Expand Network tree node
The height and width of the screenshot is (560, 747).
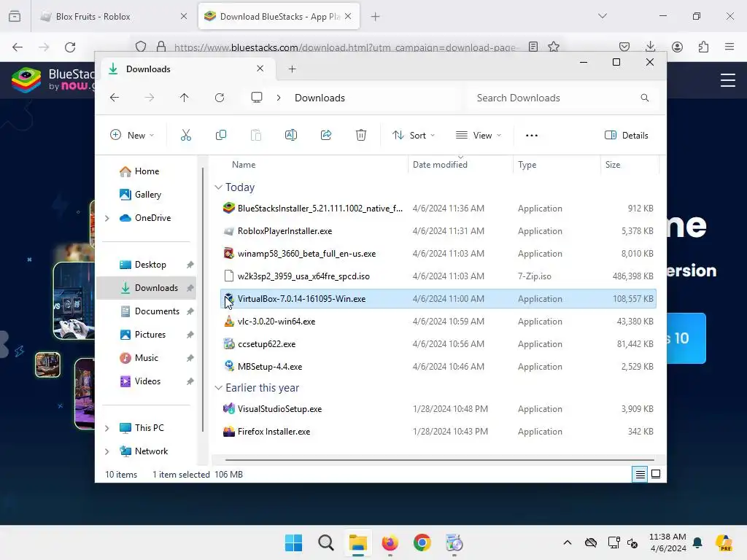point(107,451)
